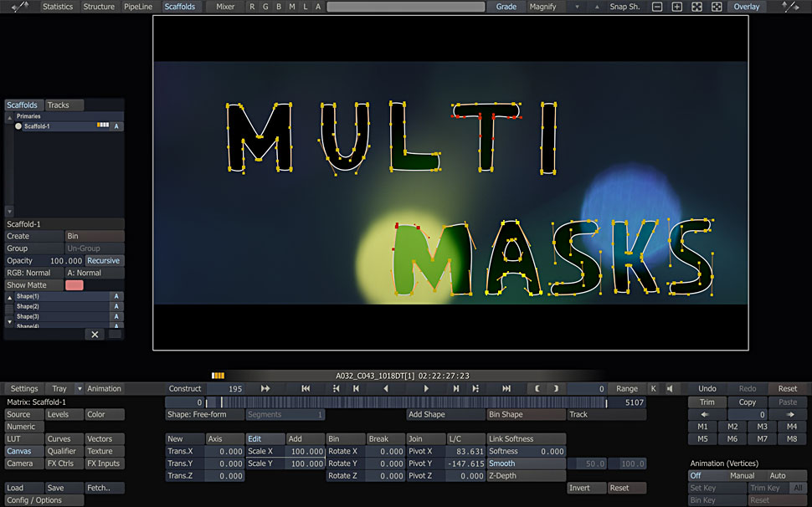Click the zoom out minus icon
The image size is (812, 507).
pyautogui.click(x=657, y=7)
